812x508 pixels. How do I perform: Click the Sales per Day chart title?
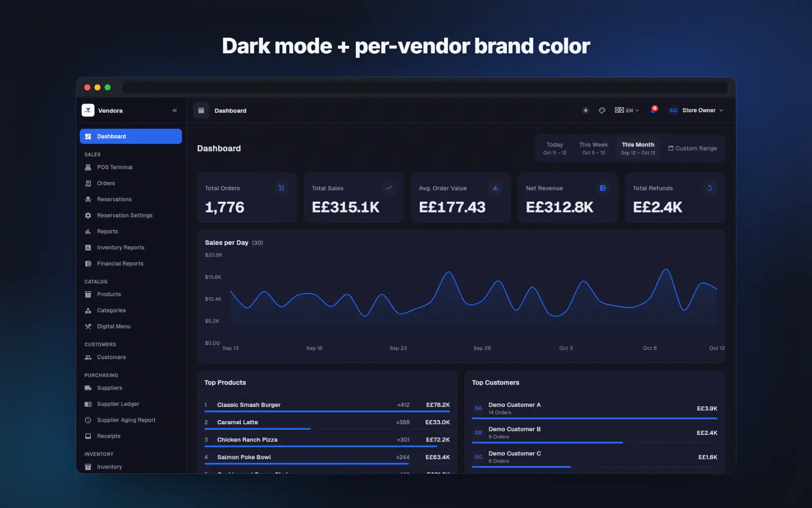[x=226, y=243]
